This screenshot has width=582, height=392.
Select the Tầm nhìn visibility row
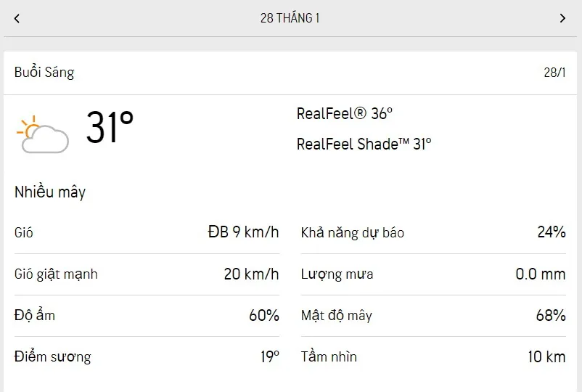click(433, 357)
